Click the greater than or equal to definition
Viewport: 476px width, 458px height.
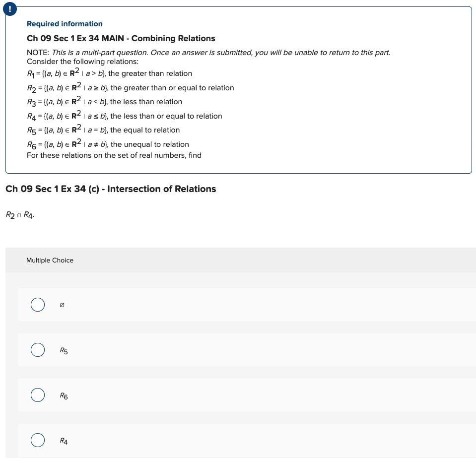[x=131, y=87]
